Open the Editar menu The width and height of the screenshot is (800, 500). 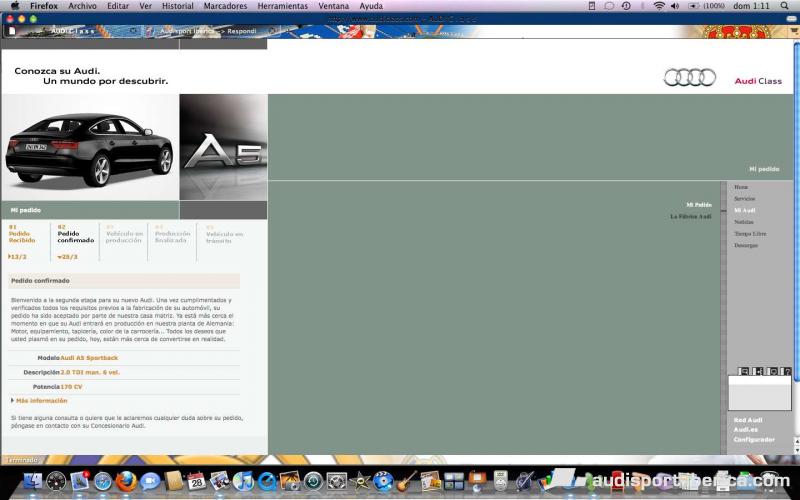coord(118,6)
